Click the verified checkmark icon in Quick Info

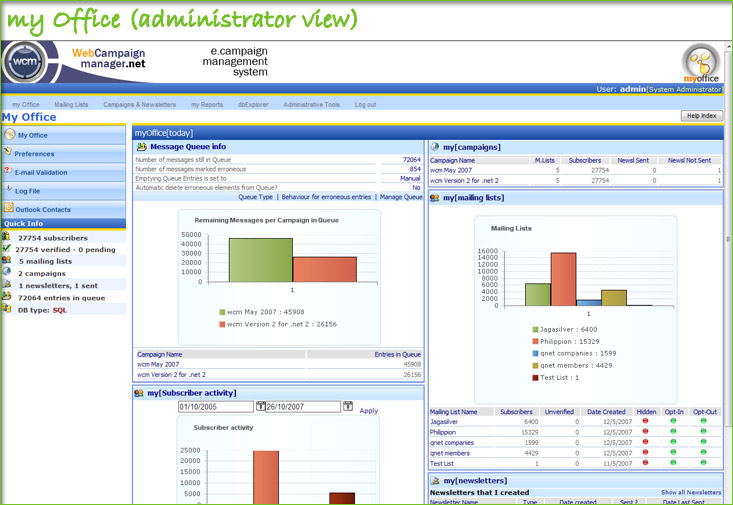(x=6, y=248)
